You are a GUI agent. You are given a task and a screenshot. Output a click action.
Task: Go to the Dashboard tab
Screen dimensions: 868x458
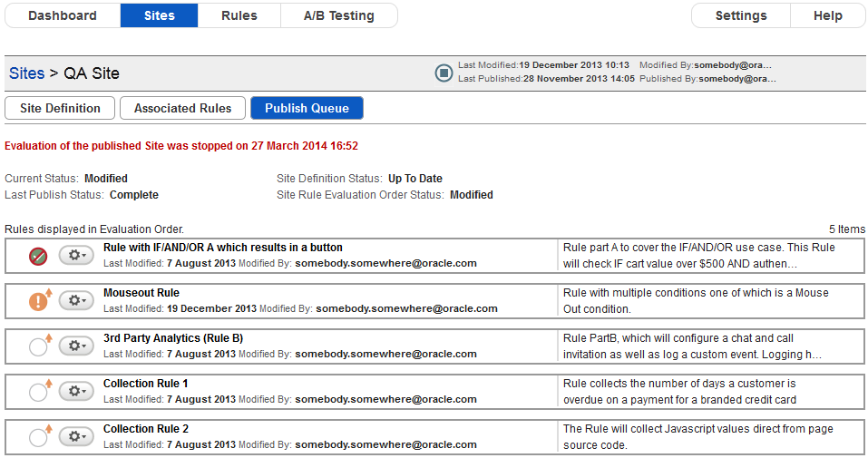point(63,15)
